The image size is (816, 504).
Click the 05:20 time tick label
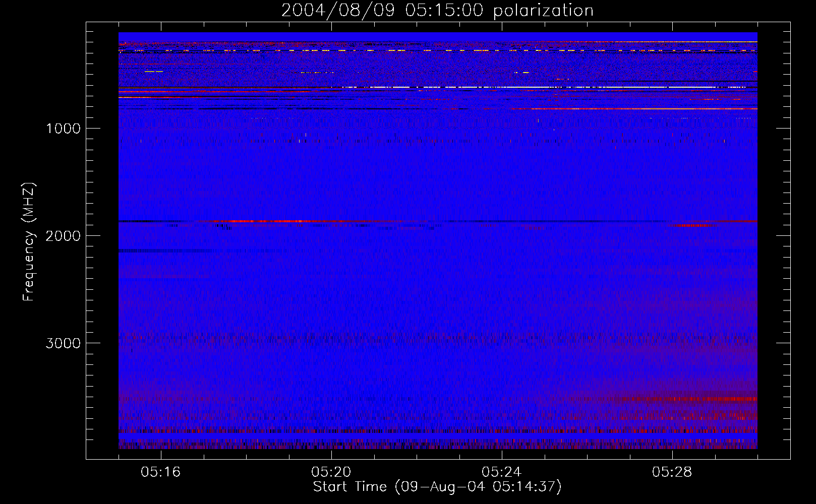click(331, 472)
